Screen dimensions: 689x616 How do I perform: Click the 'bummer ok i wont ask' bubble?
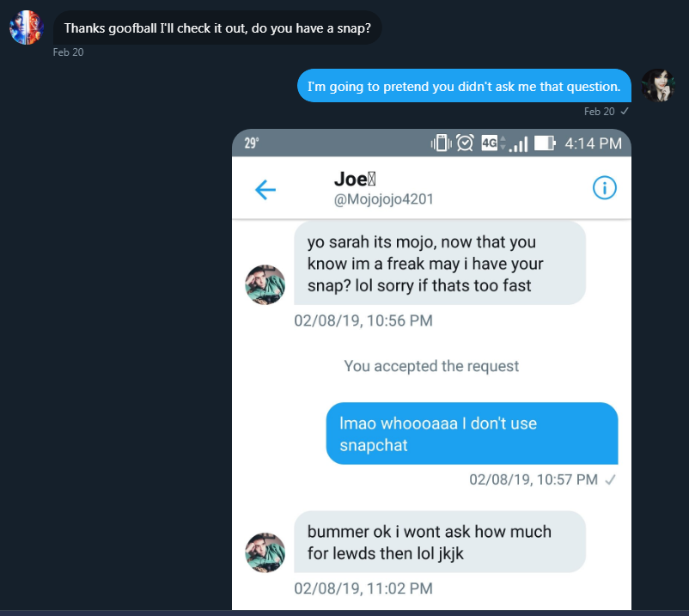point(440,542)
